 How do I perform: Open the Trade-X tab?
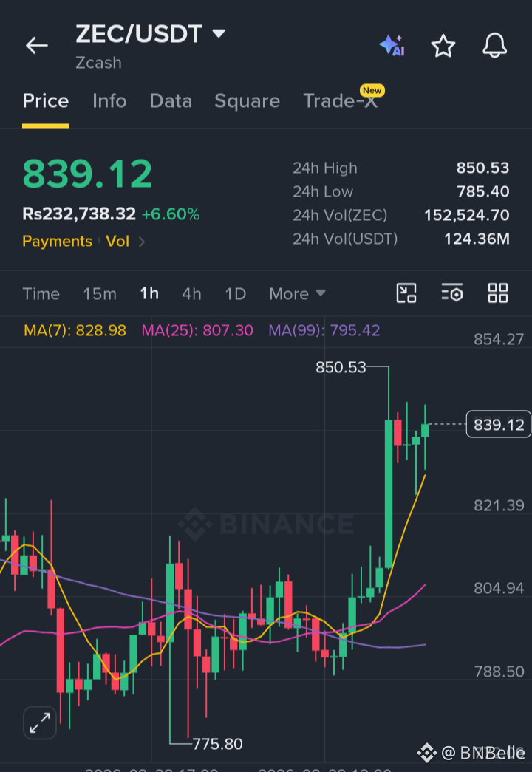pos(340,101)
